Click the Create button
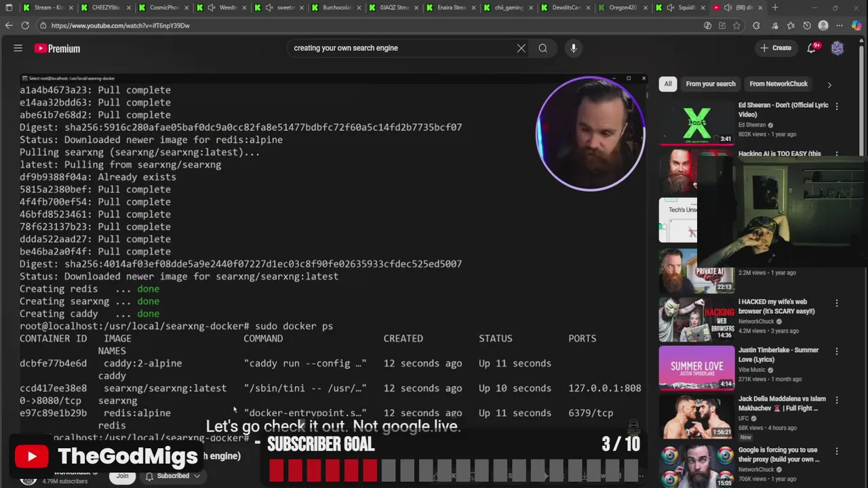The height and width of the screenshot is (488, 868). [x=776, y=48]
